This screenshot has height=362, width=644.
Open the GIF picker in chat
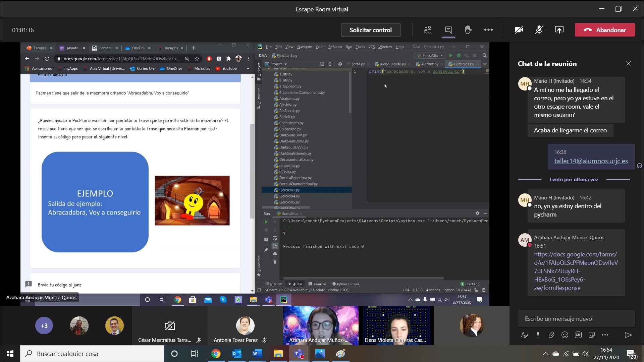point(578,335)
